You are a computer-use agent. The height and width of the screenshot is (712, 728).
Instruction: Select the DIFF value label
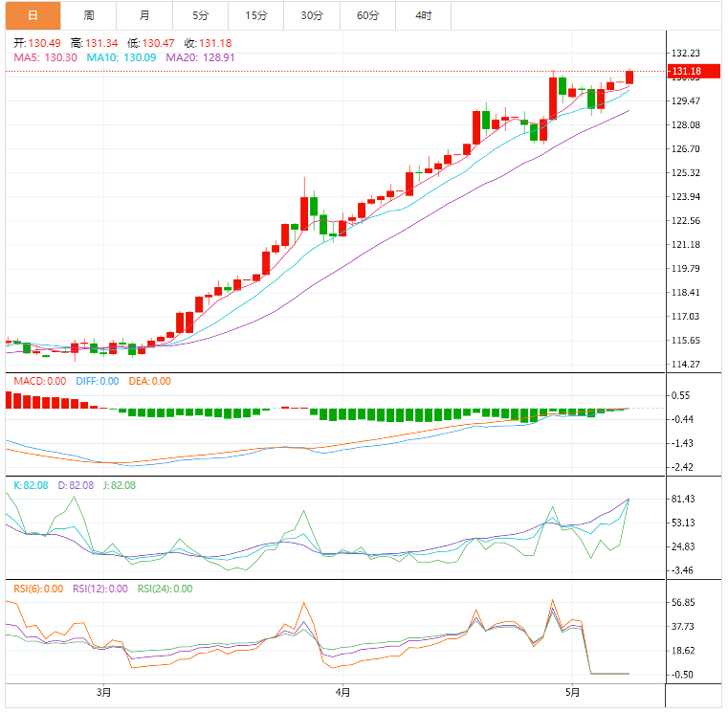coord(97,381)
